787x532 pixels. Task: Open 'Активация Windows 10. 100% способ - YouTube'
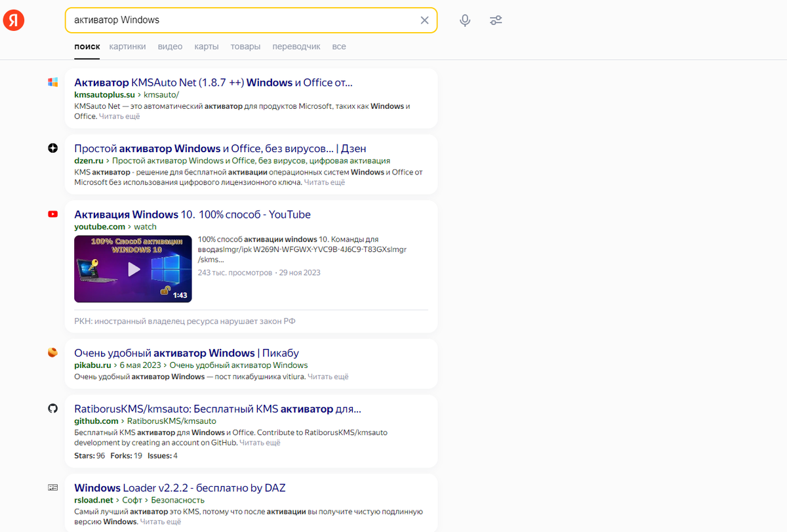pos(193,215)
